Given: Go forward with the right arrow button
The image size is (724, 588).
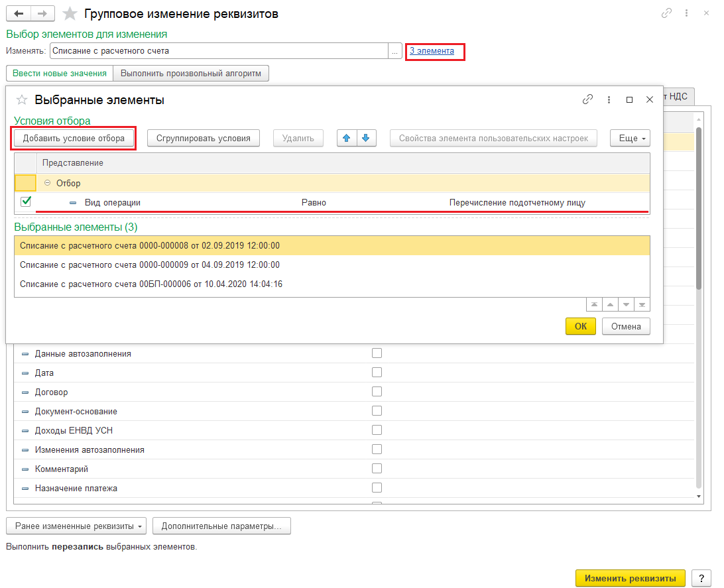Looking at the screenshot, I should [42, 13].
